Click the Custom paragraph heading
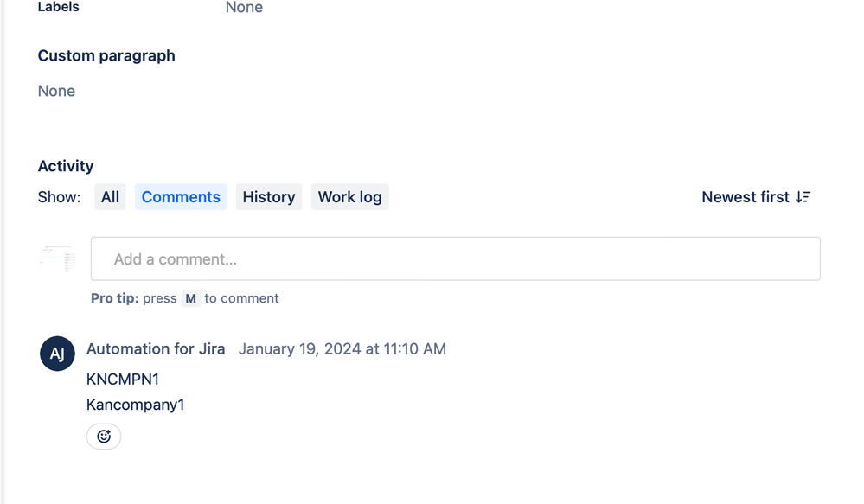The height and width of the screenshot is (504, 864). pos(106,55)
